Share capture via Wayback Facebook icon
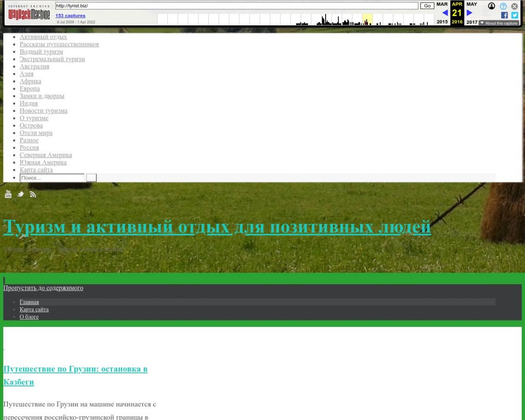The width and height of the screenshot is (525, 420). tap(504, 15)
